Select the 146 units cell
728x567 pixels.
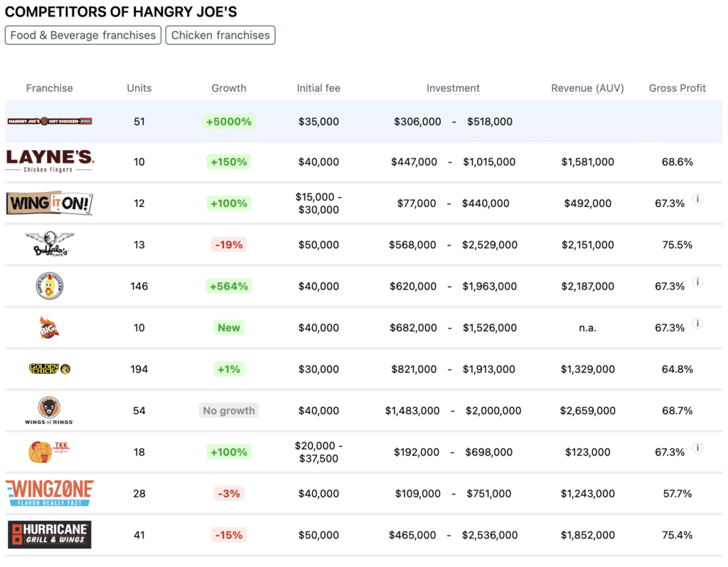(x=139, y=286)
